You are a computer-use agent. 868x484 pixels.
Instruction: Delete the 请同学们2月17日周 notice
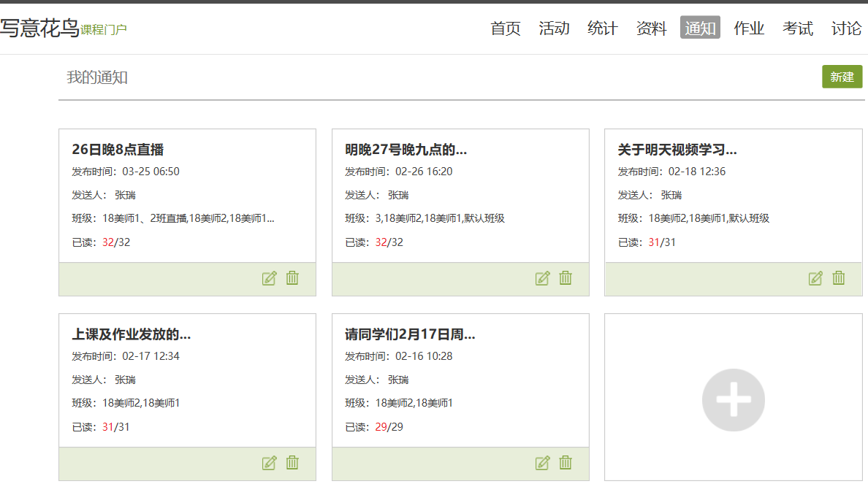point(566,463)
